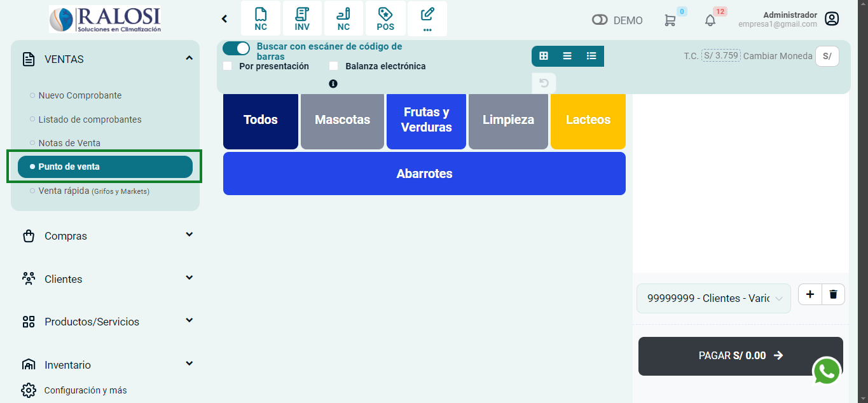Screen dimensions: 868x403
Task: Switch to detailed list view of products
Action: click(x=591, y=56)
